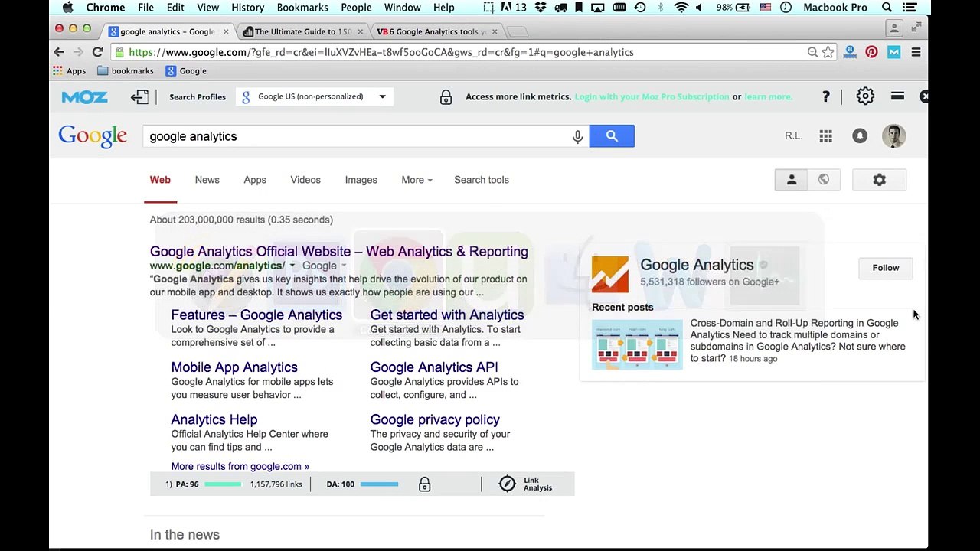The width and height of the screenshot is (980, 551).
Task: Click the MozBar padlock icon
Action: [x=446, y=97]
